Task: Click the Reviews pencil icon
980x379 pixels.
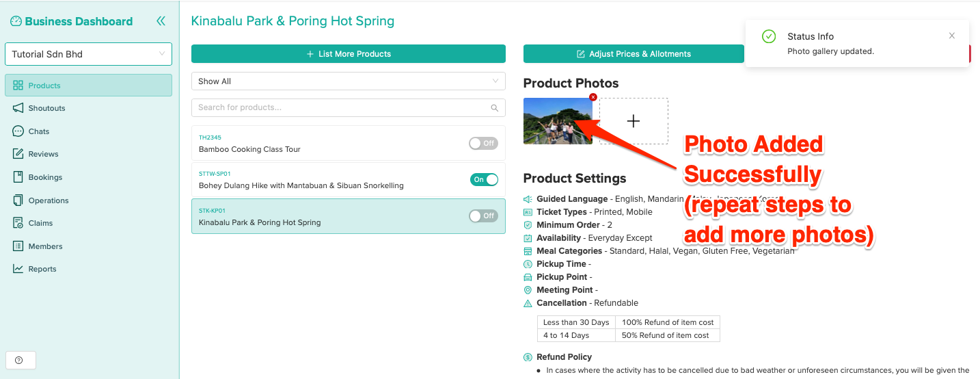Action: tap(18, 154)
